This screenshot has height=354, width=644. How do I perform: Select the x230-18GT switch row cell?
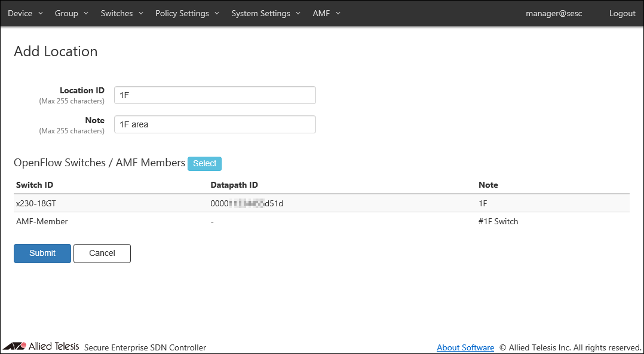coord(36,203)
